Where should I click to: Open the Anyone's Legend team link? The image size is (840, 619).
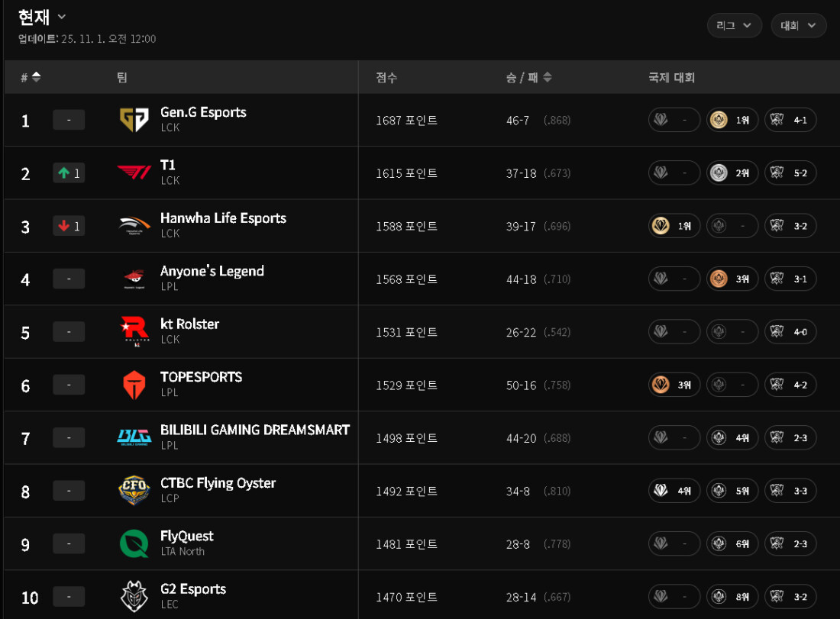pos(212,271)
